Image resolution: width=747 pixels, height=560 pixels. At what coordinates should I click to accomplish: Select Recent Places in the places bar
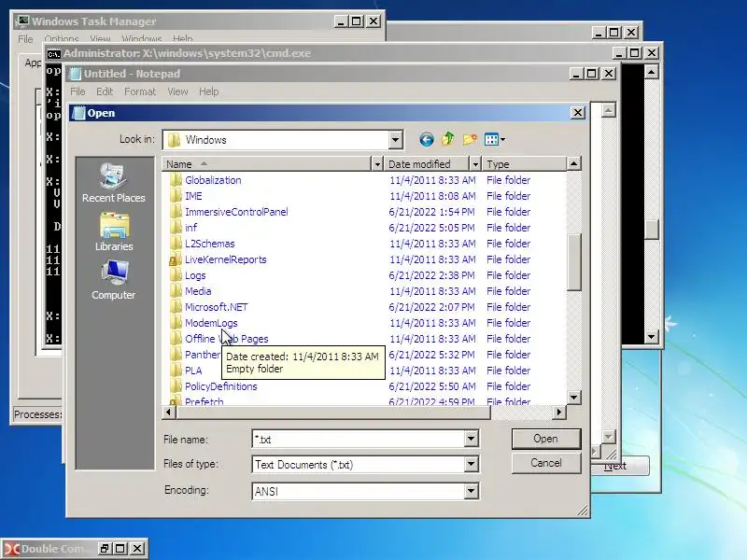[x=113, y=183]
